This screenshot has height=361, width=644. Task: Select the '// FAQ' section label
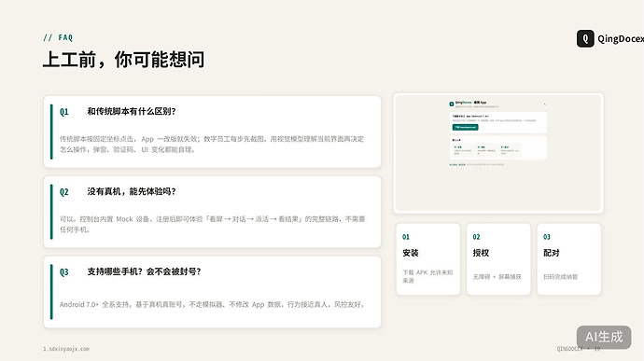tap(58, 38)
